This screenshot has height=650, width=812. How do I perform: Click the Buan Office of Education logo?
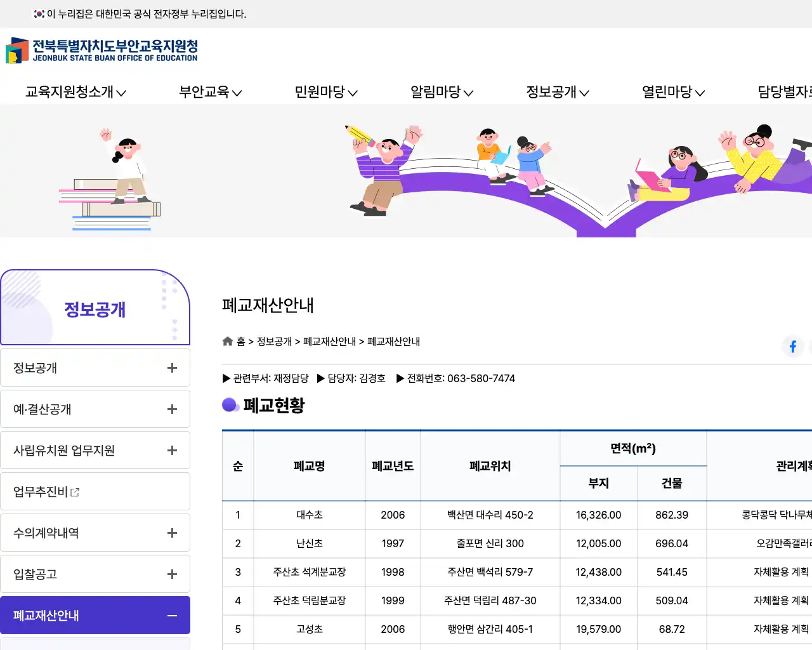[101, 50]
